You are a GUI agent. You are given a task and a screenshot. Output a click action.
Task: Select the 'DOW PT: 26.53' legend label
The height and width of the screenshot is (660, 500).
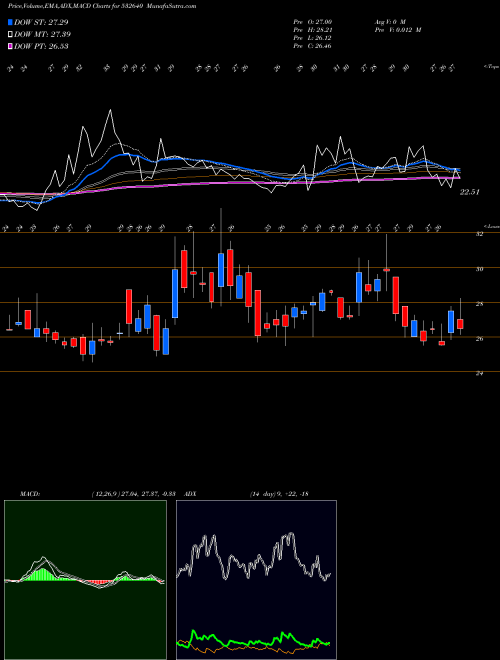41,46
